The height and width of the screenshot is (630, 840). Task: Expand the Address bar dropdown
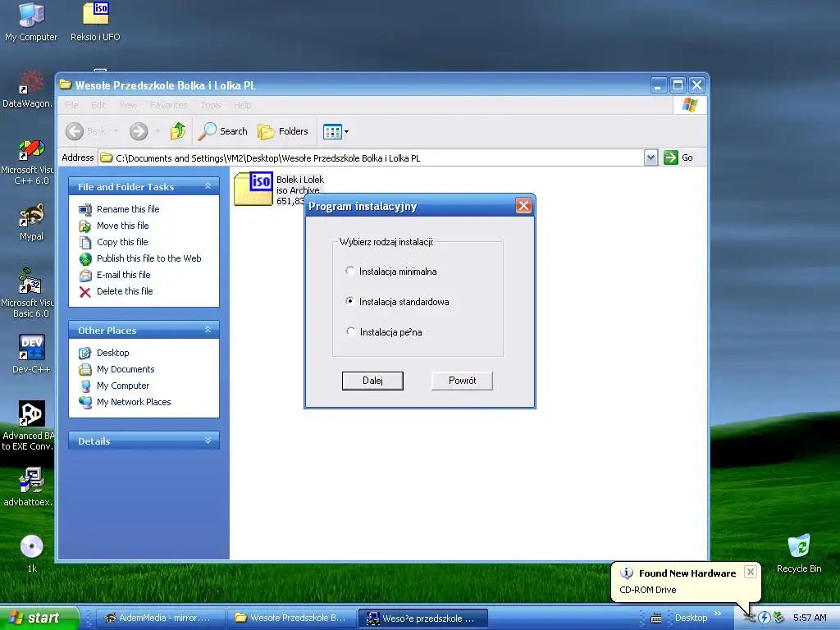[x=651, y=157]
